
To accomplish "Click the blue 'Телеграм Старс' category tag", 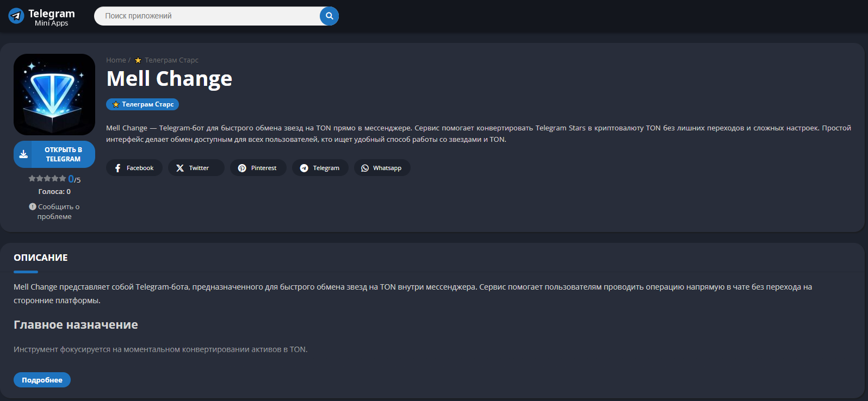I will pos(142,104).
